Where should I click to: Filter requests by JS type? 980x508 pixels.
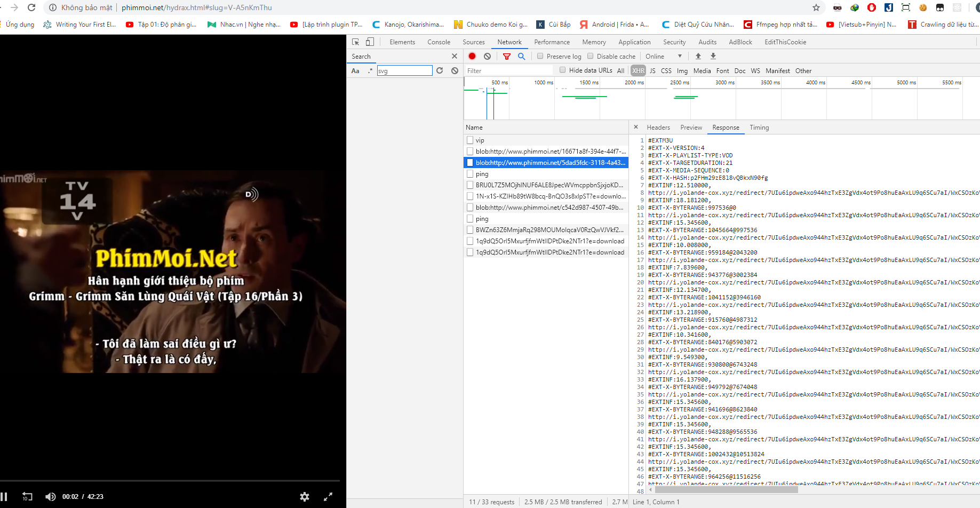[x=652, y=70]
